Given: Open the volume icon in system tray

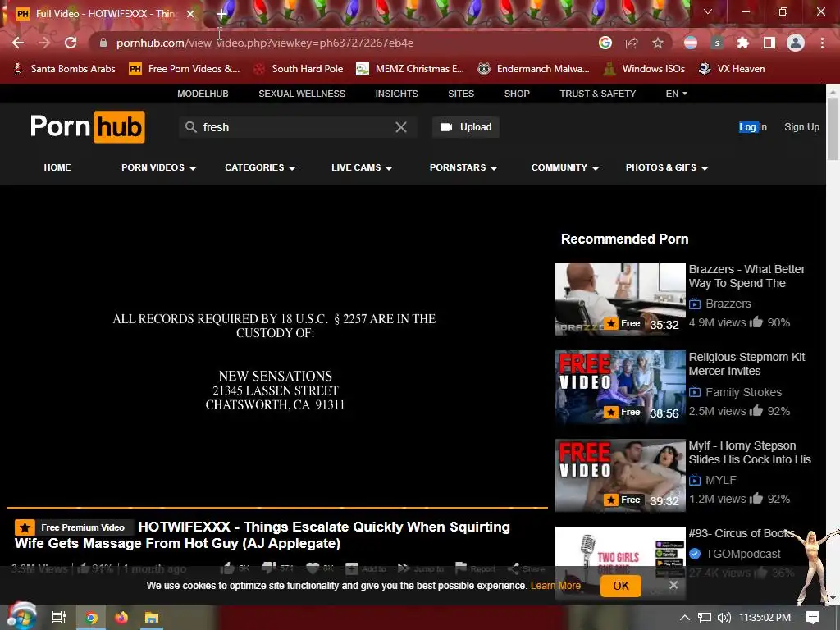Looking at the screenshot, I should 724,618.
